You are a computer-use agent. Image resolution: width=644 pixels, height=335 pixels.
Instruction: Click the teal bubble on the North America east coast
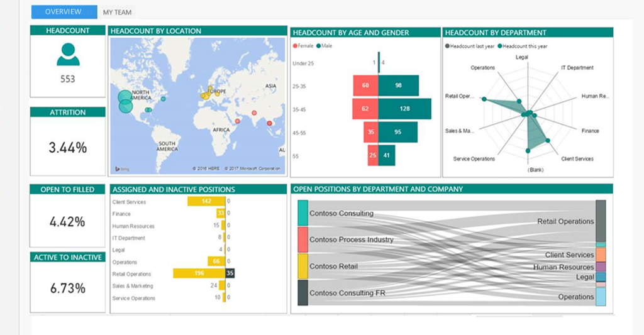click(164, 99)
